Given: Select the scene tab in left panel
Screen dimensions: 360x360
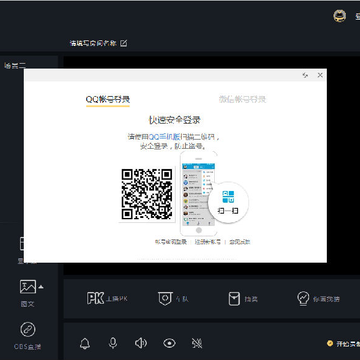Looking at the screenshot, I should click(15, 66).
